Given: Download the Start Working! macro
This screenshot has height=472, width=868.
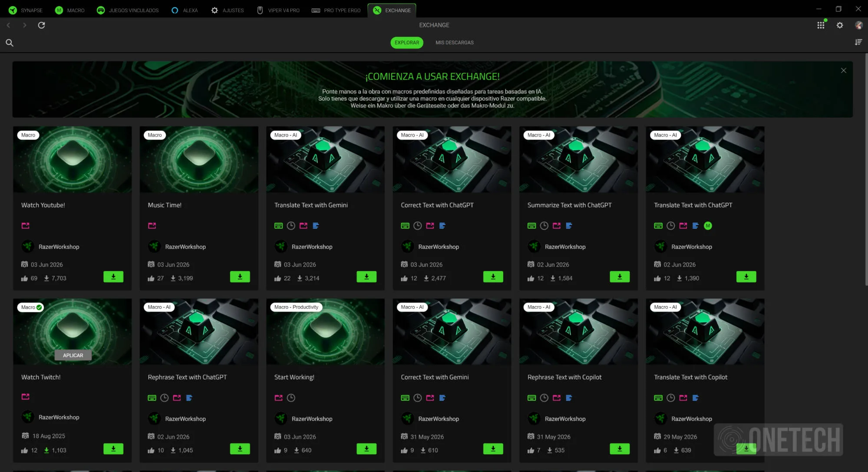Looking at the screenshot, I should tap(366, 449).
